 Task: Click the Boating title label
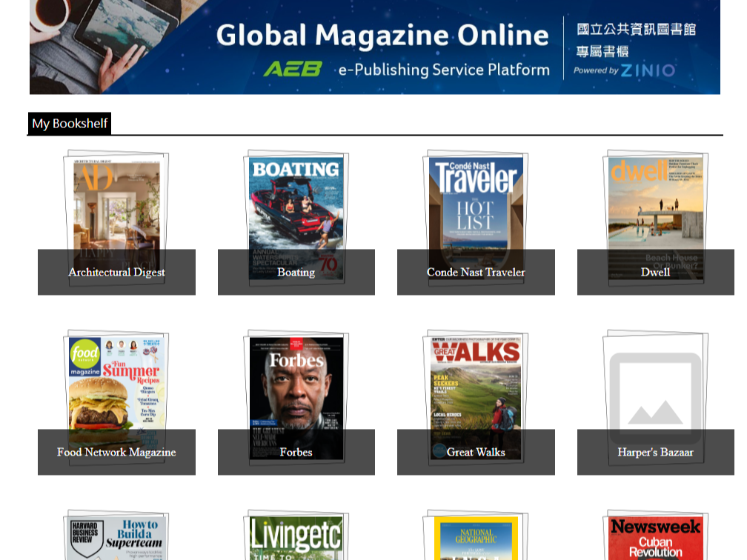296,272
